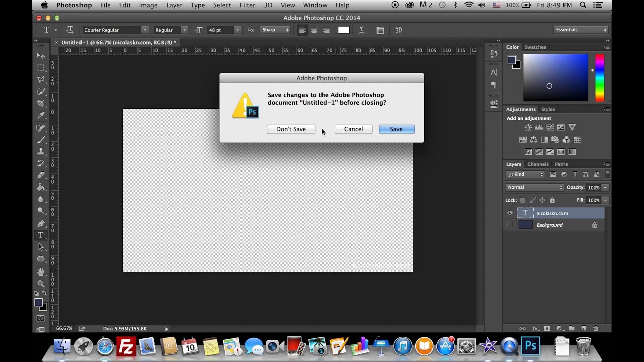Click the foreground color swatch in toolbar
Viewport: 644px width, 362px height.
pyautogui.click(x=38, y=302)
